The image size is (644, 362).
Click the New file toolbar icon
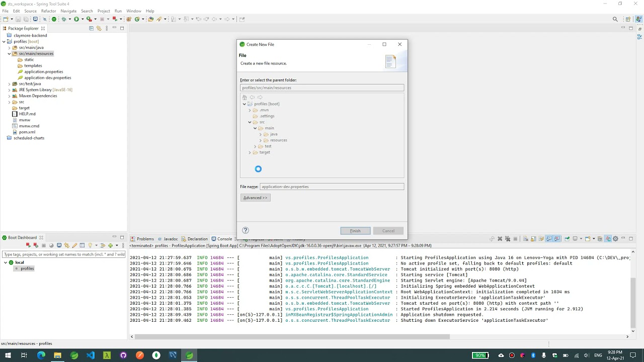click(5, 19)
